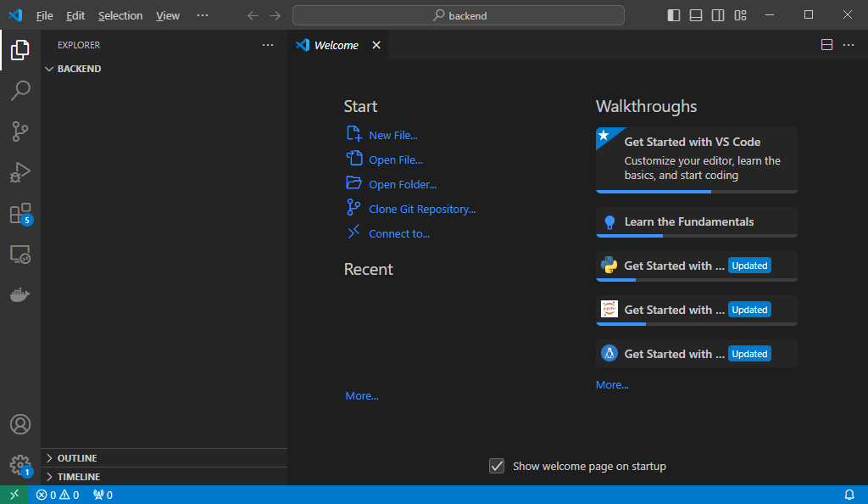Expand the TIMELINE section

click(164, 476)
